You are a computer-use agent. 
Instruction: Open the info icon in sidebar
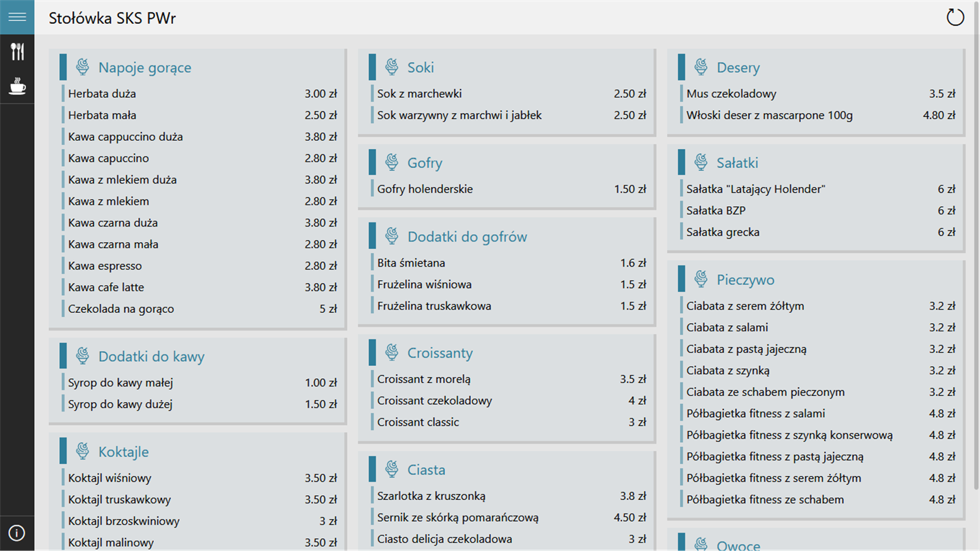tap(17, 533)
